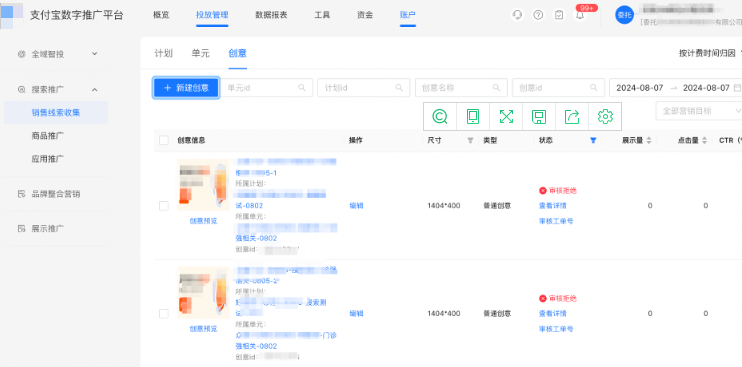Viewport: 742px width, 367px height.
Task: Click the green settings gear icon in the floating toolbar
Action: [x=605, y=116]
